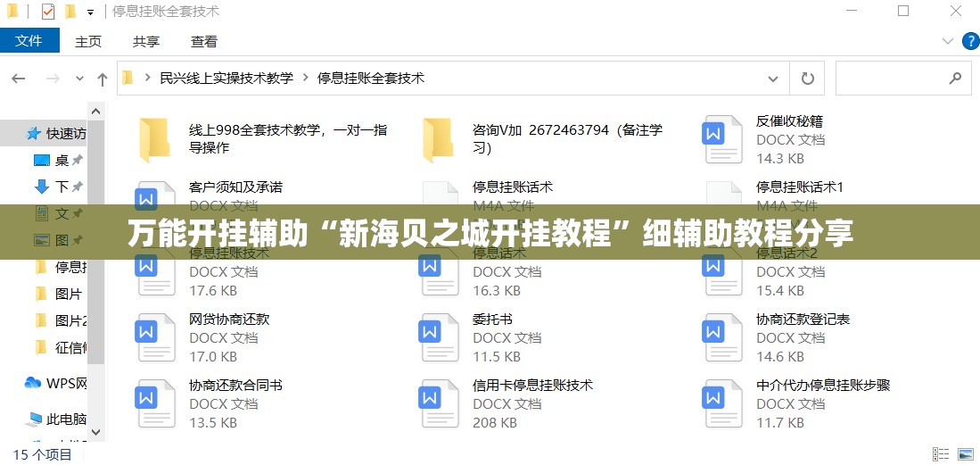The image size is (980, 465).
Task: Open 文档 pinned item in sidebar
Action: (x=57, y=213)
